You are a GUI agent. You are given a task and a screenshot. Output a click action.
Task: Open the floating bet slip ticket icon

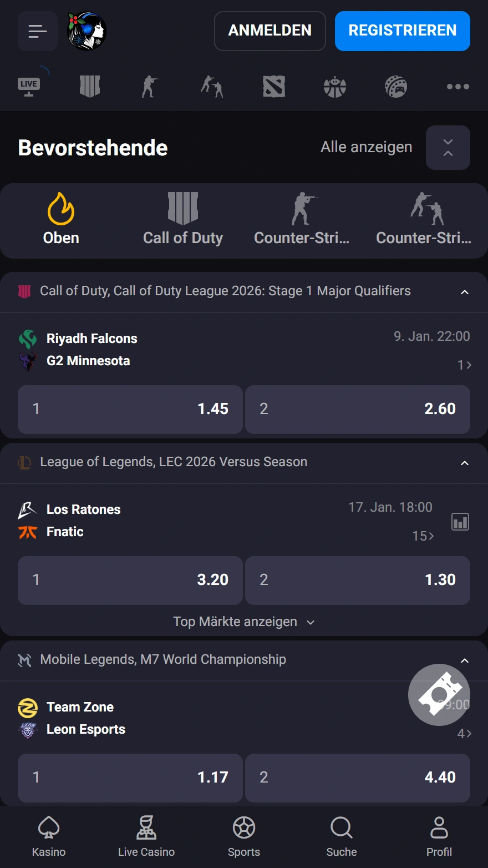[439, 694]
